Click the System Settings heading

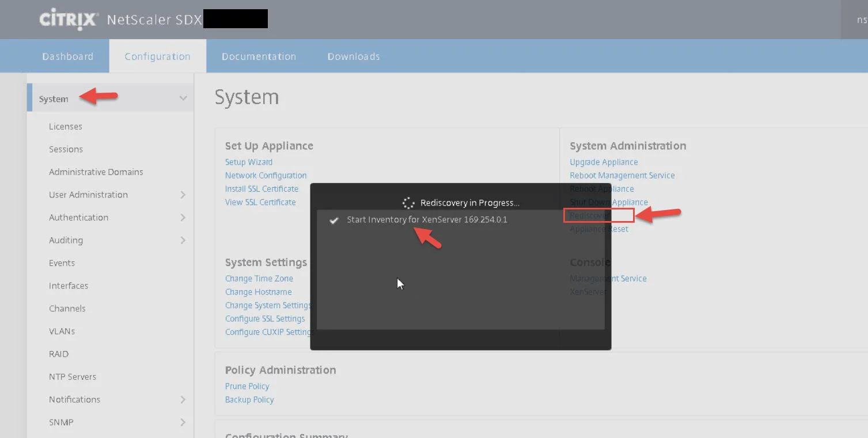[x=266, y=262]
